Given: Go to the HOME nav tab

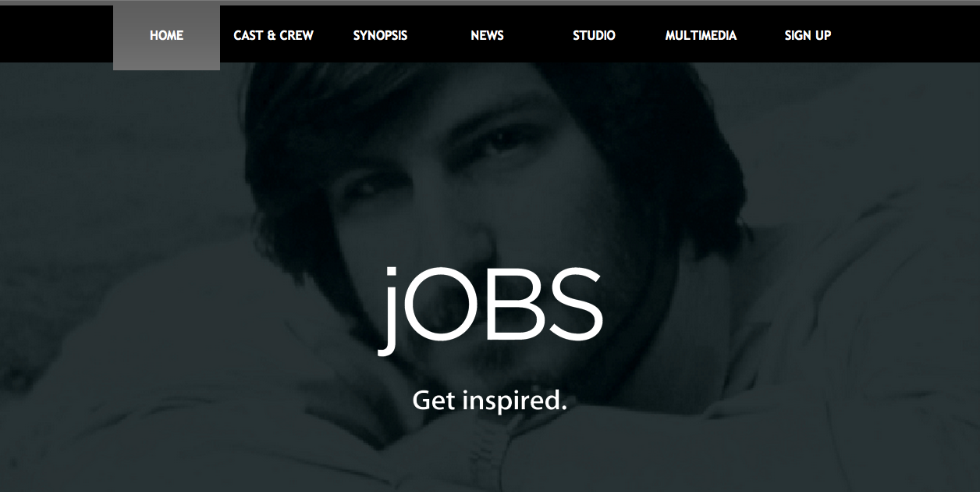Looking at the screenshot, I should 166,36.
